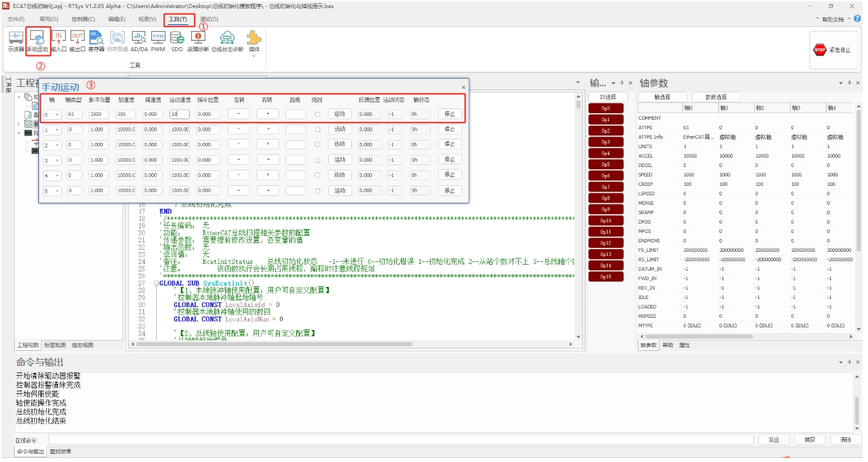Pin the 命令与输出 panel
868x462 pixels.
[849, 362]
